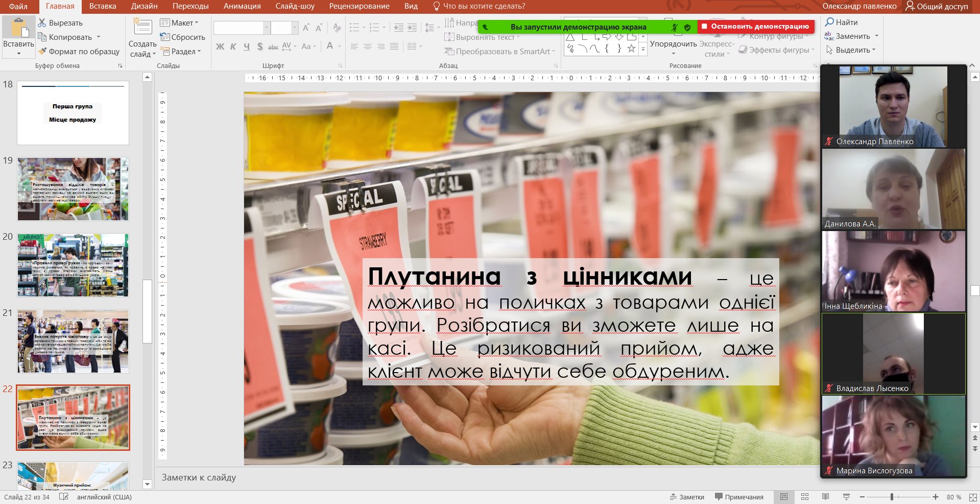Start slideshow from status bar icon
The width and height of the screenshot is (980, 504).
click(846, 497)
